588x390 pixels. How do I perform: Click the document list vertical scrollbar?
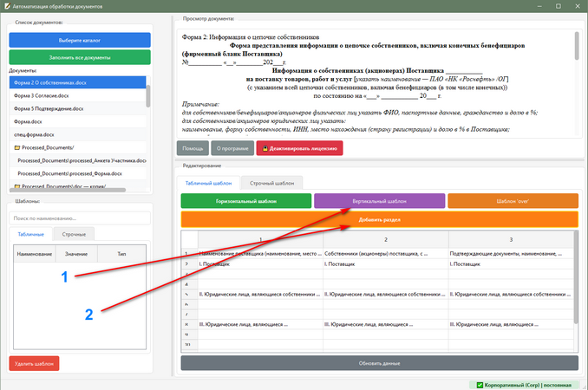click(x=148, y=96)
